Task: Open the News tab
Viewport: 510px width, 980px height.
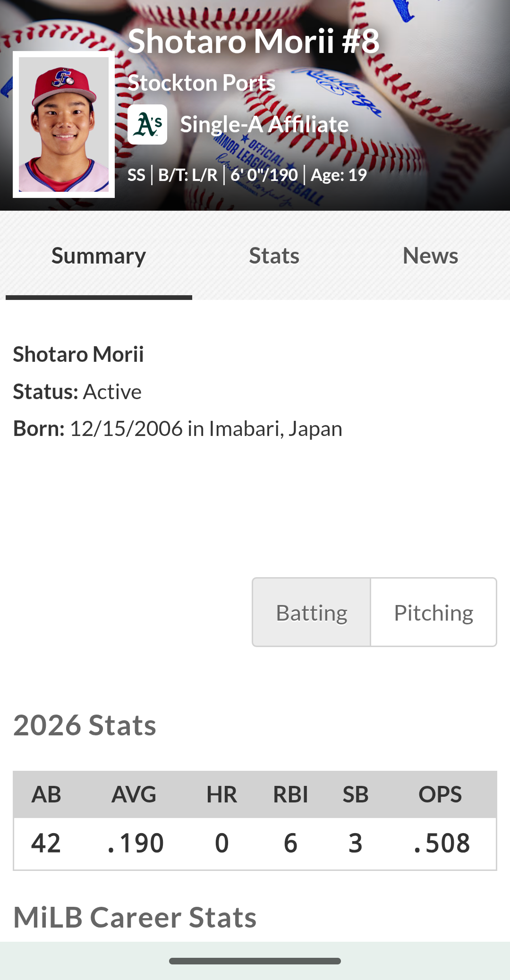Action: [430, 256]
